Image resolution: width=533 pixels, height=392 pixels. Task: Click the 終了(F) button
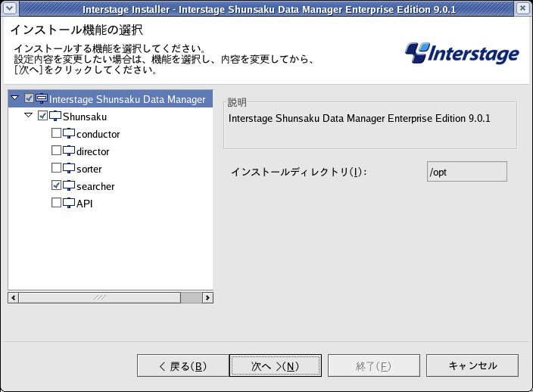point(374,366)
